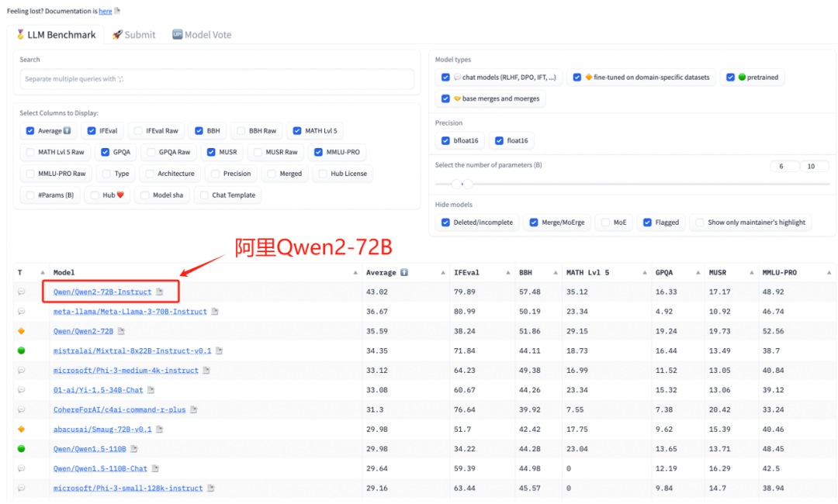Click the orange diamond icon for Smaug-72B-v0.1
The image size is (838, 504).
click(x=22, y=430)
